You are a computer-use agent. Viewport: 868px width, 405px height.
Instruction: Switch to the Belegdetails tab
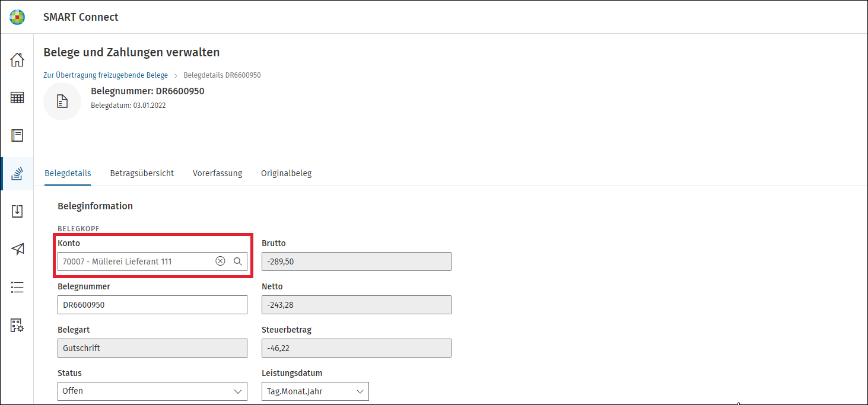(x=68, y=173)
